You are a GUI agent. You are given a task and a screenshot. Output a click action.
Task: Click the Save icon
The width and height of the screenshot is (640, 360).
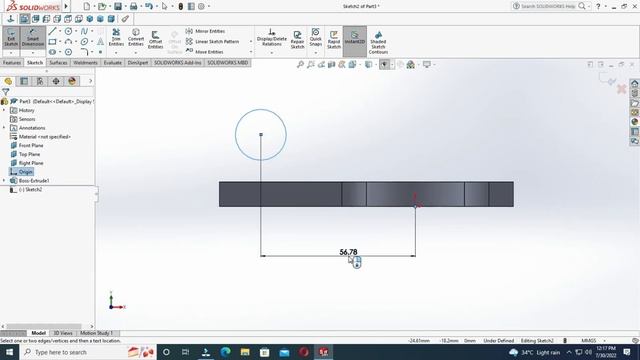tap(118, 6)
